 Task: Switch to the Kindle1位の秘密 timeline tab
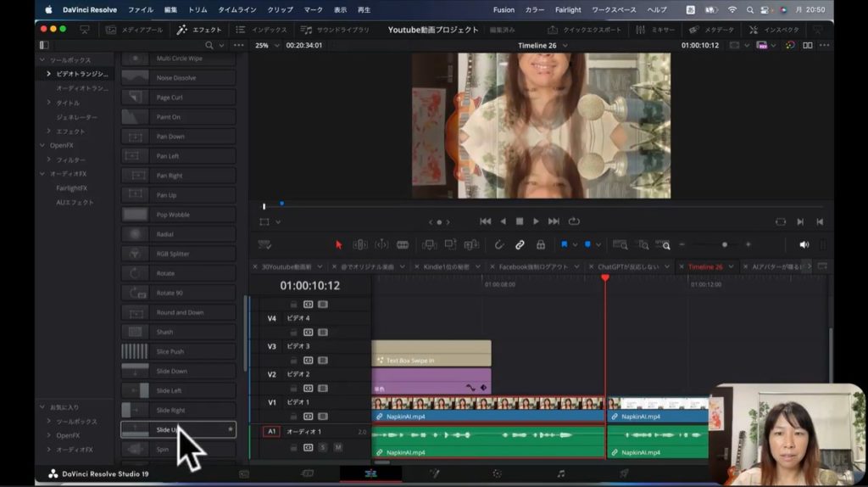click(x=446, y=266)
